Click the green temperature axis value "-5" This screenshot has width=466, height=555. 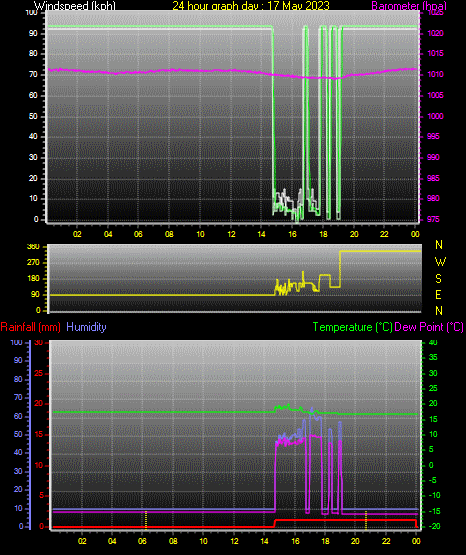point(432,480)
